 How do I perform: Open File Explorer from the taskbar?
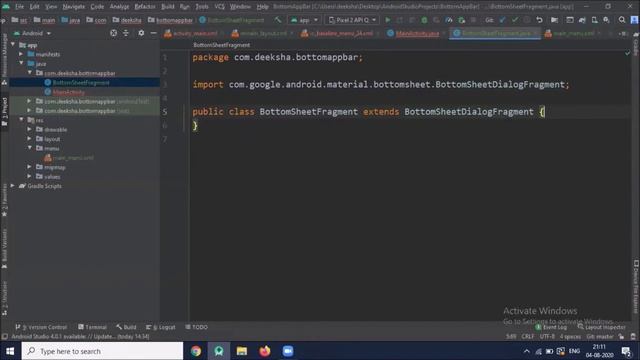(x=242, y=351)
